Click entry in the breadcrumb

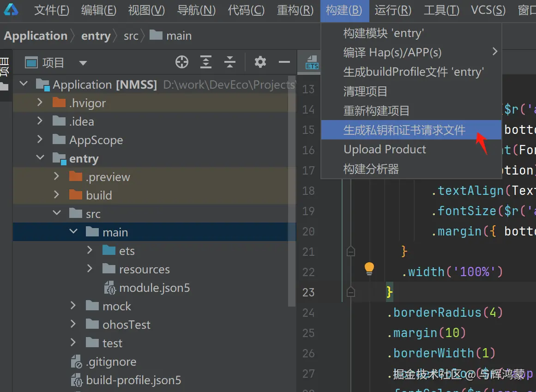96,36
